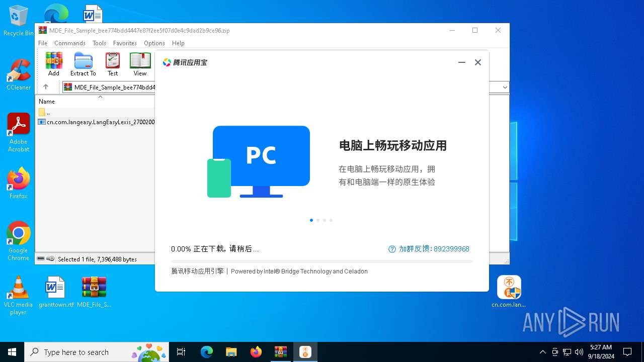Screen dimensions: 644x362
Task: Click the View toolbar icon in WinRAR
Action: [x=140, y=64]
